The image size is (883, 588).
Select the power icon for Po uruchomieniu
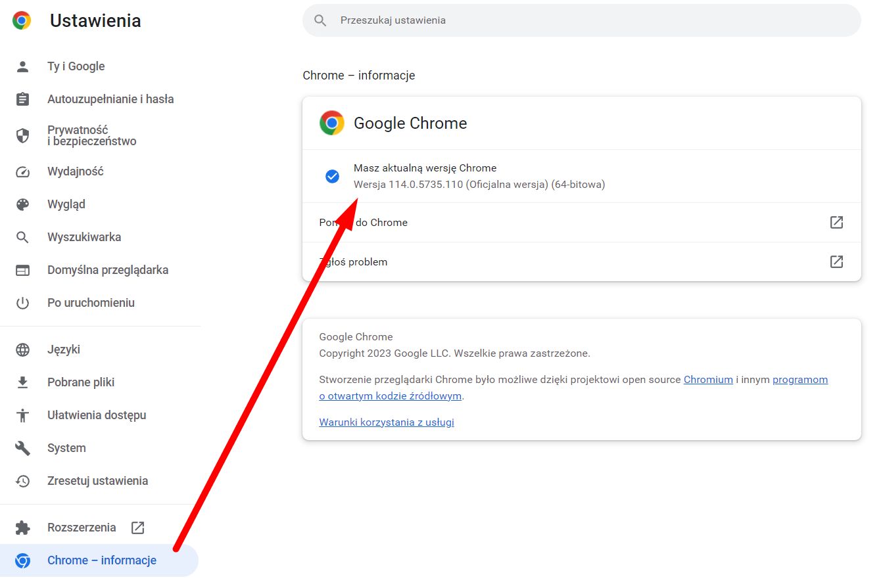22,302
